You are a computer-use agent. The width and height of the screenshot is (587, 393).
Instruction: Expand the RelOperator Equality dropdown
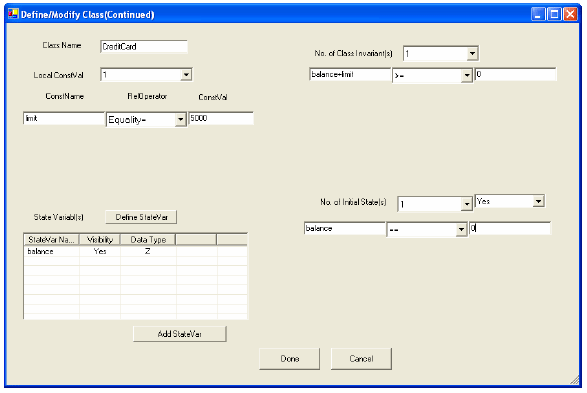coord(181,120)
